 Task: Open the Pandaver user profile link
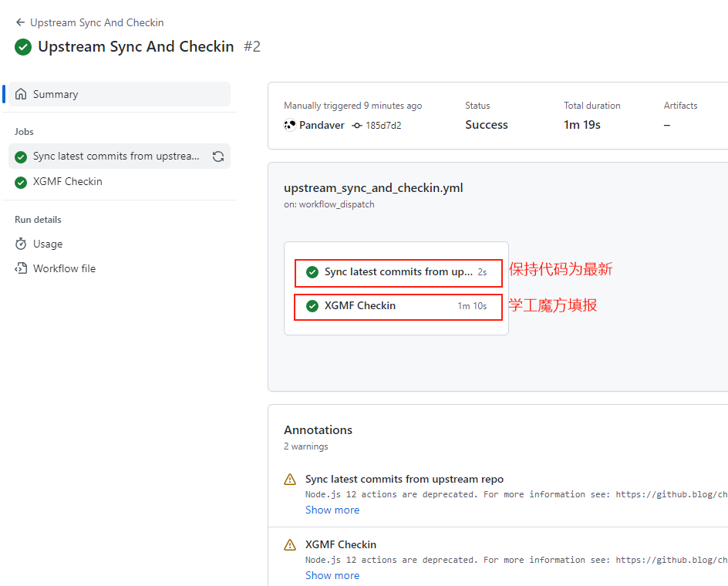coord(322,126)
